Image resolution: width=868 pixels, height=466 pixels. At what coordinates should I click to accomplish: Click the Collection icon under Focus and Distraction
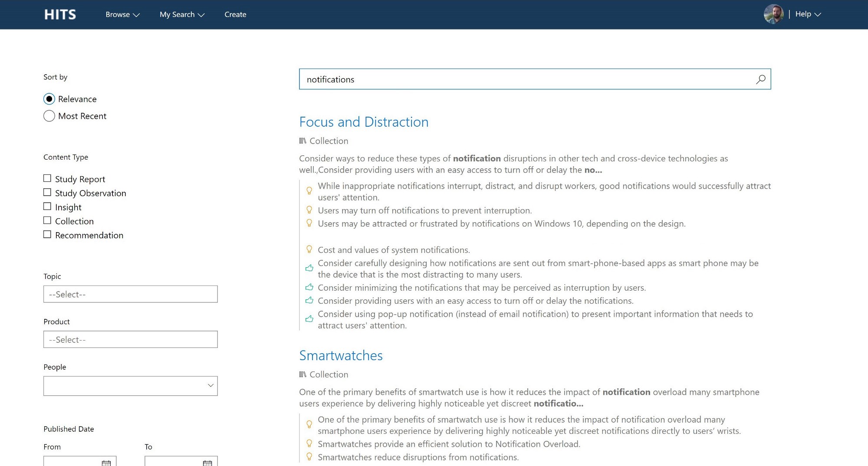[302, 141]
